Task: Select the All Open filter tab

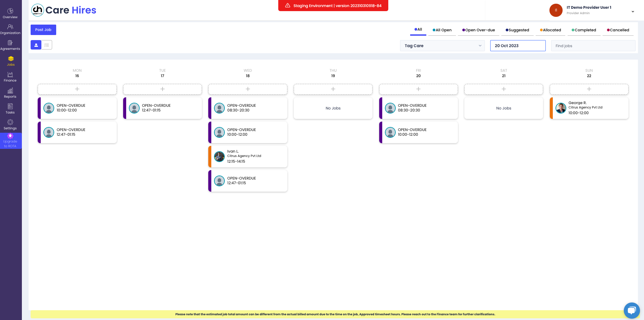Action: (x=442, y=30)
